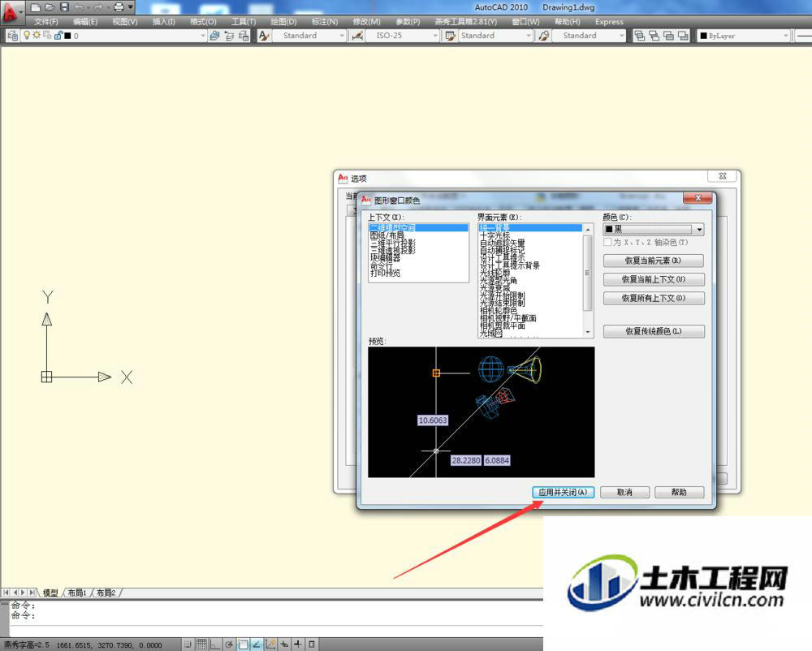Image resolution: width=812 pixels, height=651 pixels.
Task: Toggle Ortho mode in status bar
Action: 215,645
